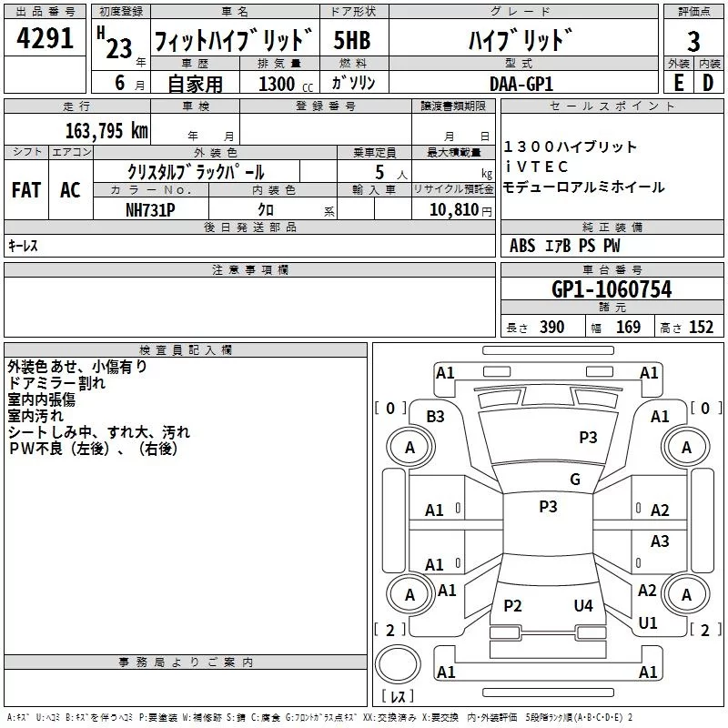Click the note "シートしみ中、すれ大、汚れ"
Viewport: 728px width, 728px height.
tap(99, 432)
